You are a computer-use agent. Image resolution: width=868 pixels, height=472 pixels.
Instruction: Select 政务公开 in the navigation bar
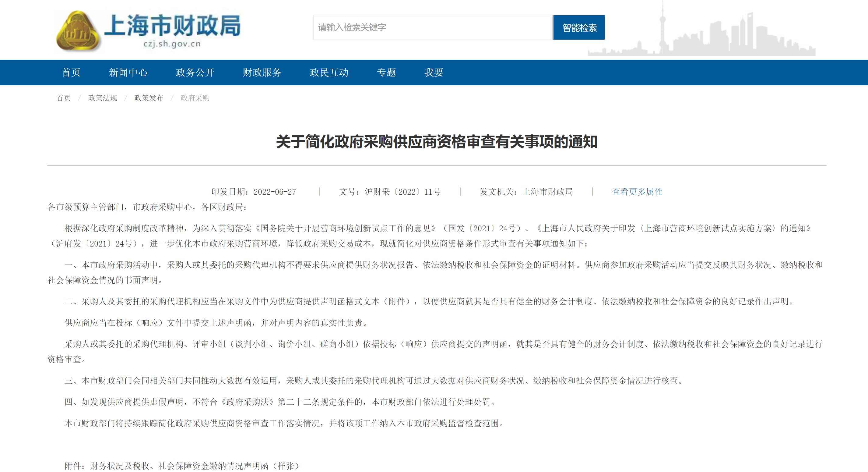pyautogui.click(x=195, y=73)
